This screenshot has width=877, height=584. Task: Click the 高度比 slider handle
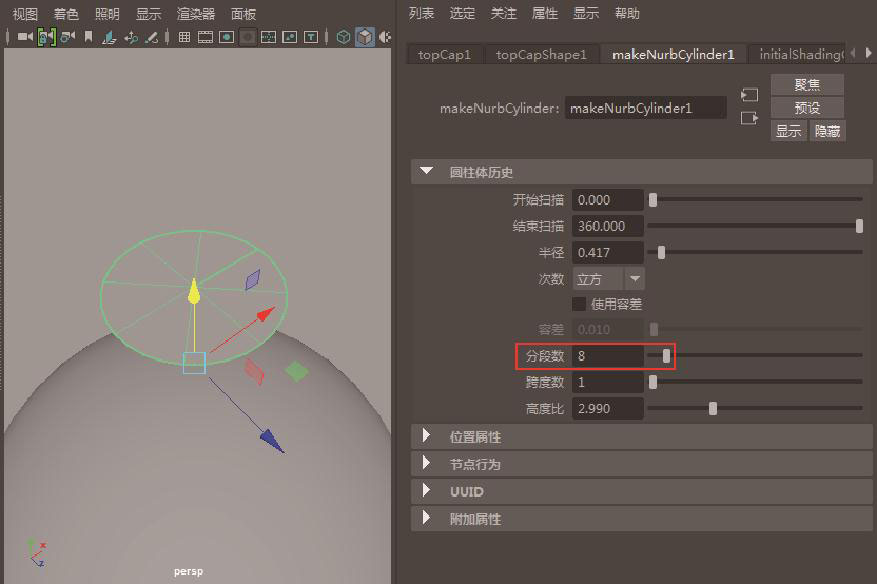point(712,408)
